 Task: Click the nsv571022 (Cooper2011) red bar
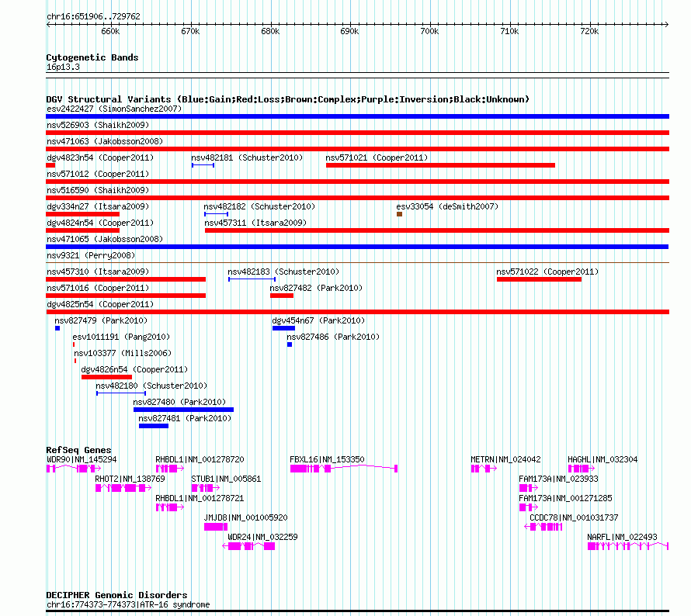click(539, 279)
